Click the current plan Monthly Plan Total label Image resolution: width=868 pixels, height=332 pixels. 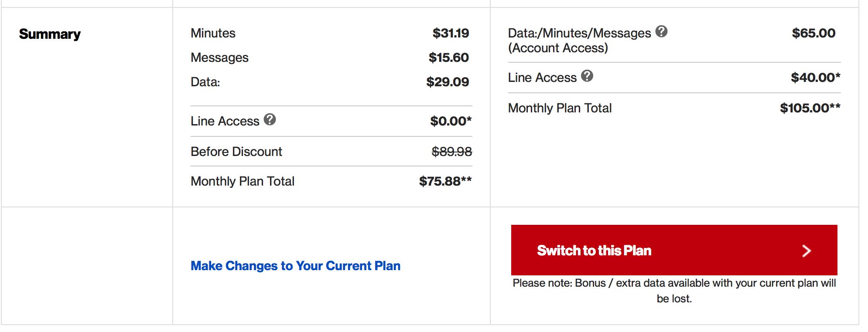[x=243, y=181]
